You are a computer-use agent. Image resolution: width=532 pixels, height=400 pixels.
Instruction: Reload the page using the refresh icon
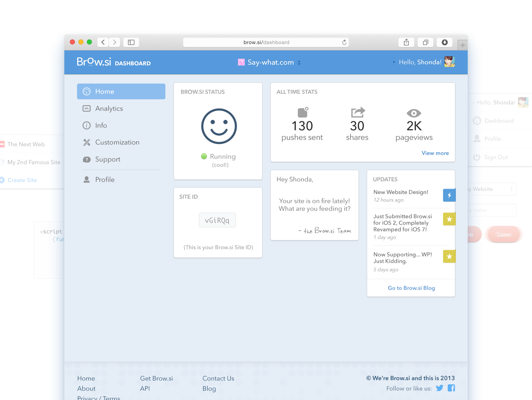click(x=344, y=42)
